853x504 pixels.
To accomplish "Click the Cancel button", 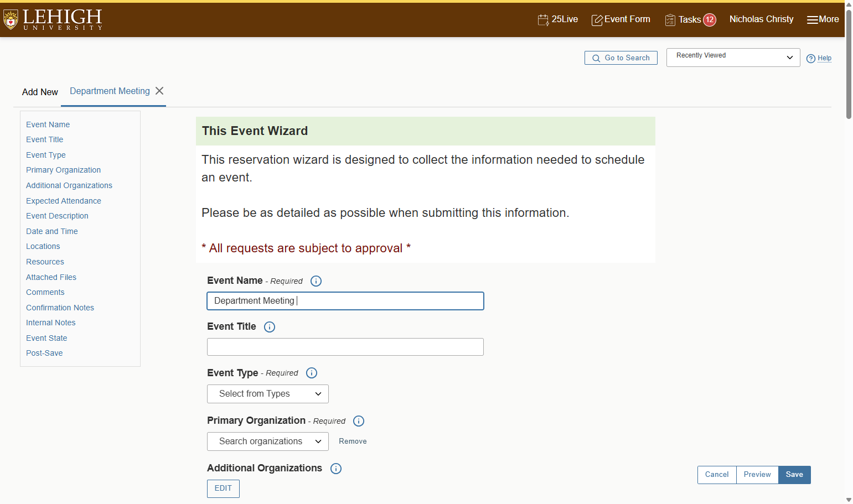I will click(717, 475).
